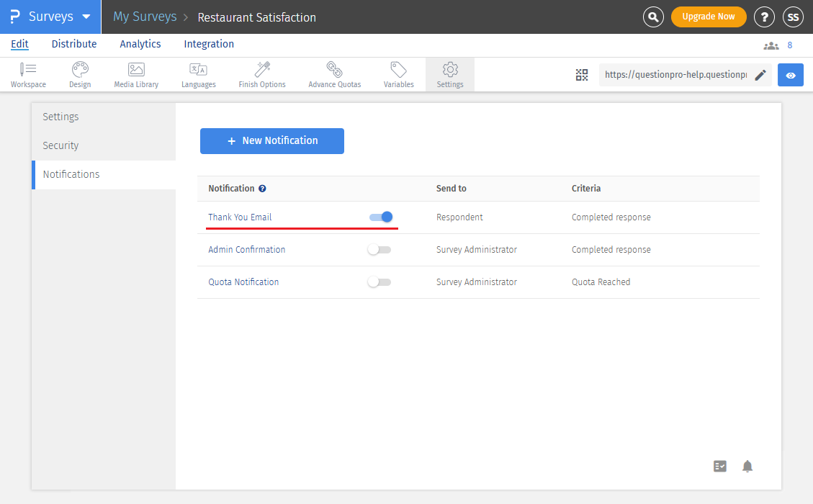Enable the Quota Notification toggle
813x504 pixels.
click(x=379, y=282)
